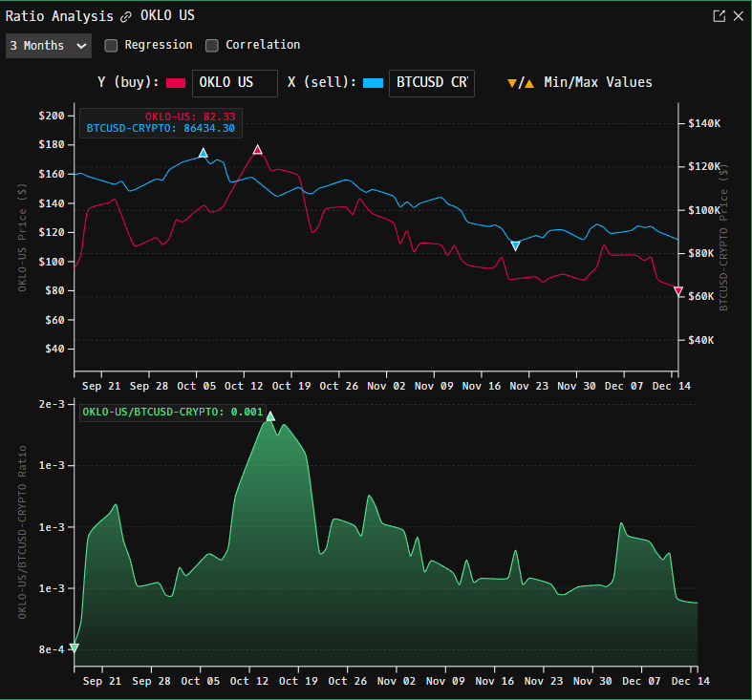Click the OKLO-US/BTCUSD-CRYPTO: 0.001 ratio label
Viewport: 752px width, 700px height.
coord(173,413)
